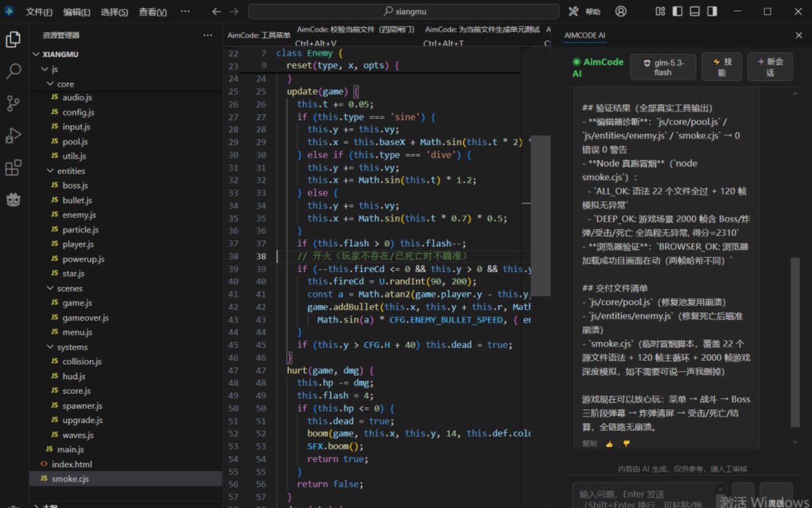Start a new chat with 新会话 button
This screenshot has width=812, height=508.
point(770,67)
